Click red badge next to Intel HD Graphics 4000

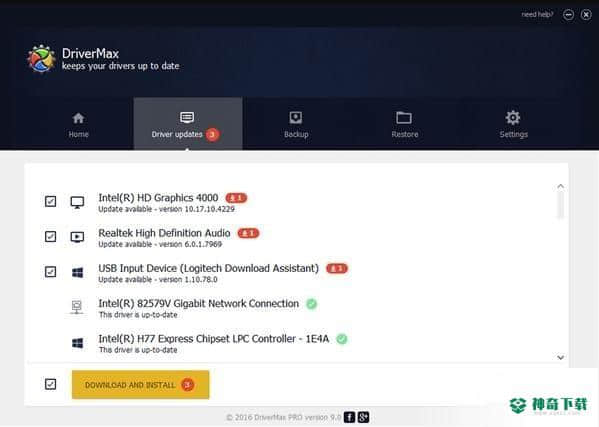tap(236, 198)
